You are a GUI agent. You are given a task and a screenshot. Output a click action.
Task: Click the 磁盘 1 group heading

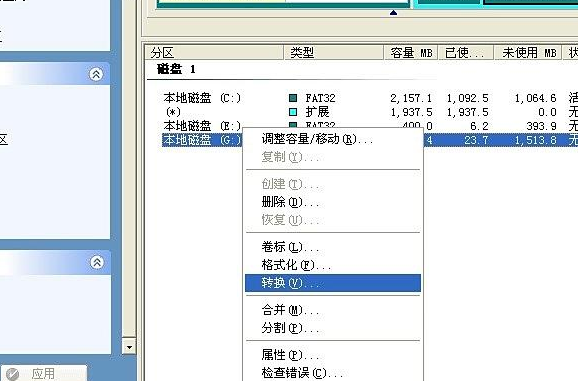click(x=176, y=69)
